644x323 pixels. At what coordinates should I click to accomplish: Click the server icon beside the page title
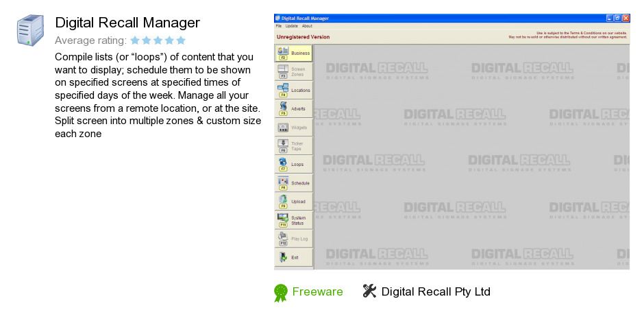pyautogui.click(x=30, y=30)
